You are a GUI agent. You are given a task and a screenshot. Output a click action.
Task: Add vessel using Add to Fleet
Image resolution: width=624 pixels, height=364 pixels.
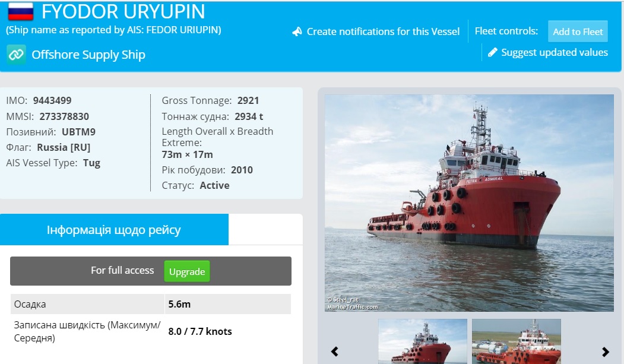pyautogui.click(x=578, y=31)
